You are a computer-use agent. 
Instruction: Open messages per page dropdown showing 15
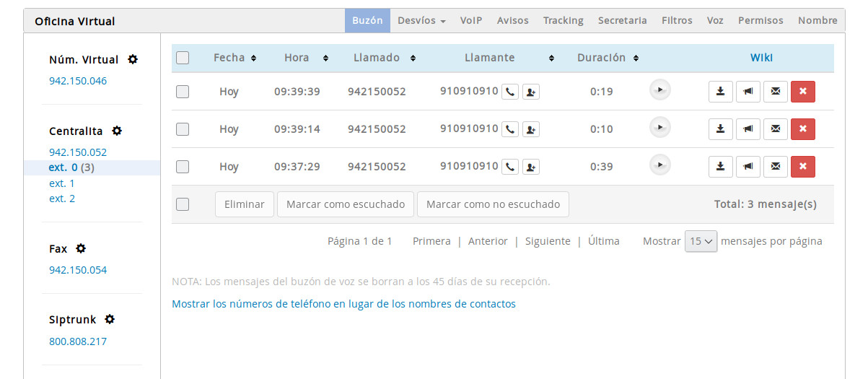tap(701, 242)
